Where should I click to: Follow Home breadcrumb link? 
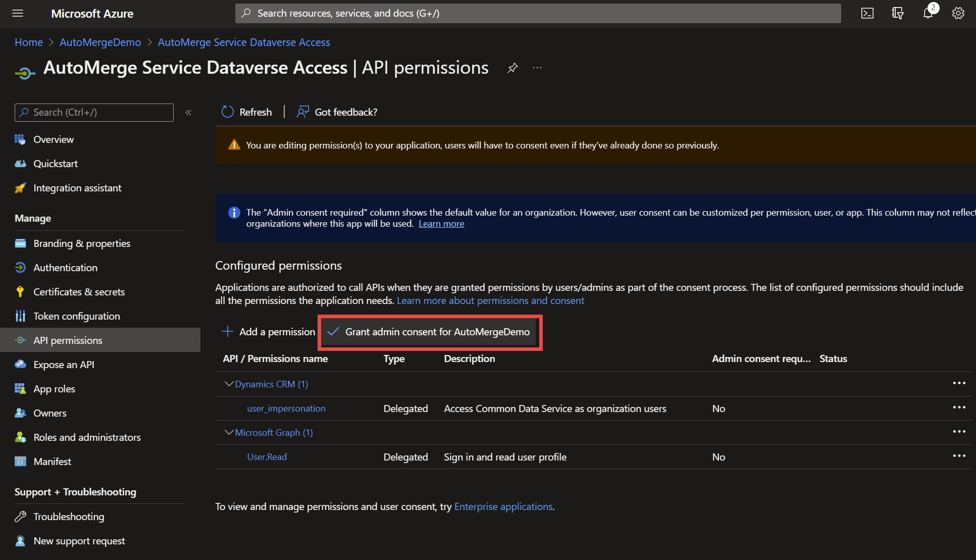click(x=29, y=42)
